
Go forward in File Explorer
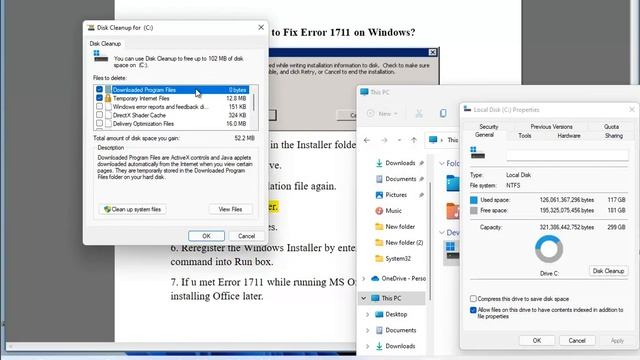pos(384,140)
